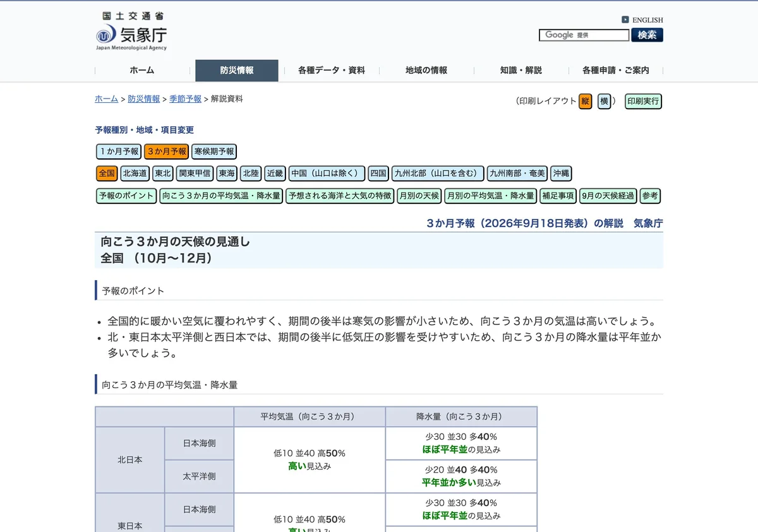758x532 pixels.
Task: Click the ENGLISH arrow icon
Action: [625, 20]
